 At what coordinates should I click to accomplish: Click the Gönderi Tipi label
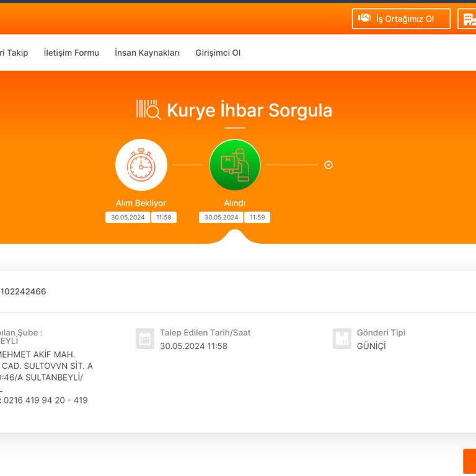click(381, 333)
